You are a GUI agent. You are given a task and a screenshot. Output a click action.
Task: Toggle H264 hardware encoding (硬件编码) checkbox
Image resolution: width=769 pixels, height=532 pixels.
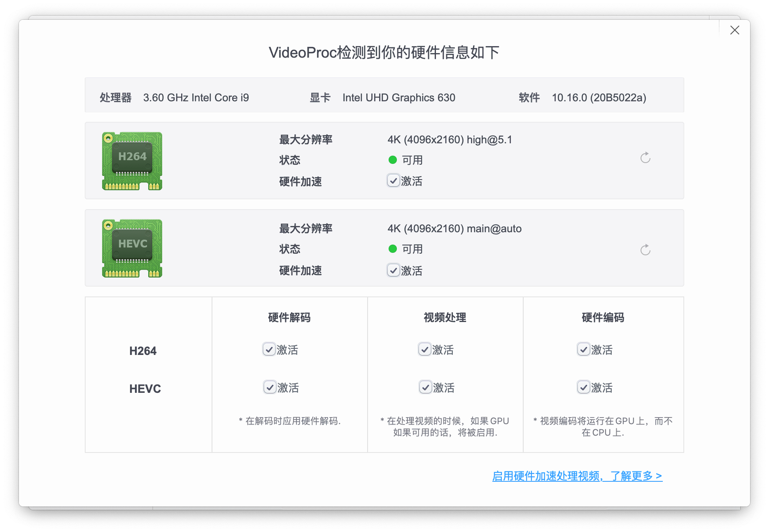tap(583, 350)
